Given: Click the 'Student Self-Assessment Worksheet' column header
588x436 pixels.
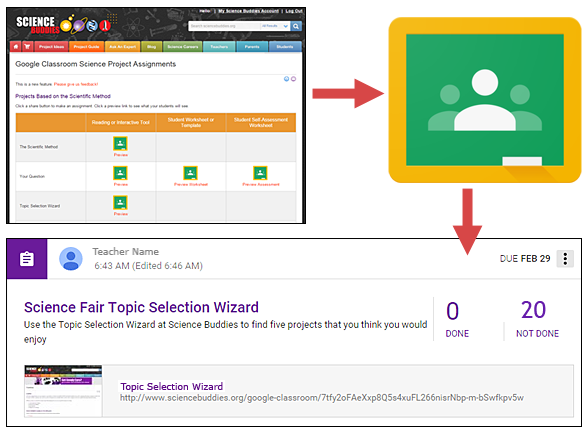Looking at the screenshot, I should pyautogui.click(x=261, y=123).
